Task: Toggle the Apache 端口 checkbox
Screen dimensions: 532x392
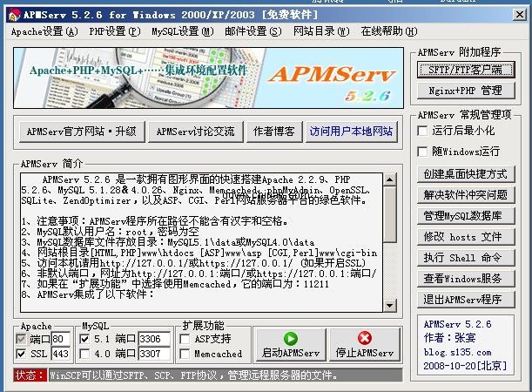Action: [x=21, y=339]
